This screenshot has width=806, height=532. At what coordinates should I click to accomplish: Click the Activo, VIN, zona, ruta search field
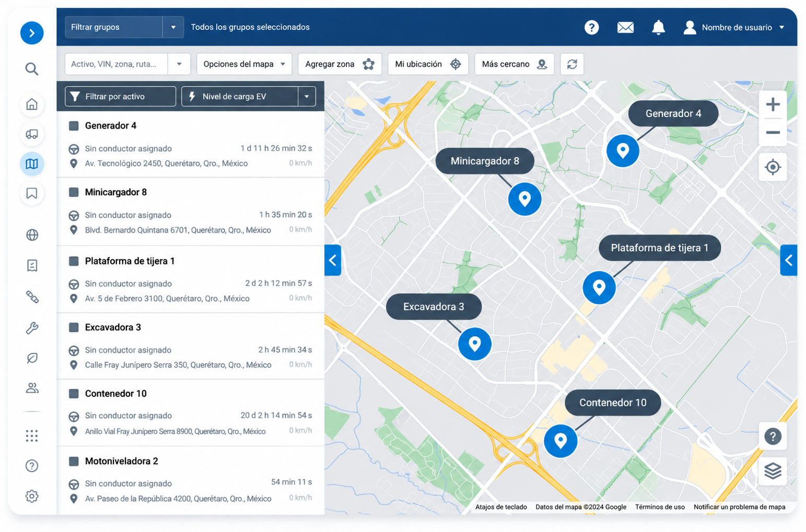pyautogui.click(x=116, y=64)
